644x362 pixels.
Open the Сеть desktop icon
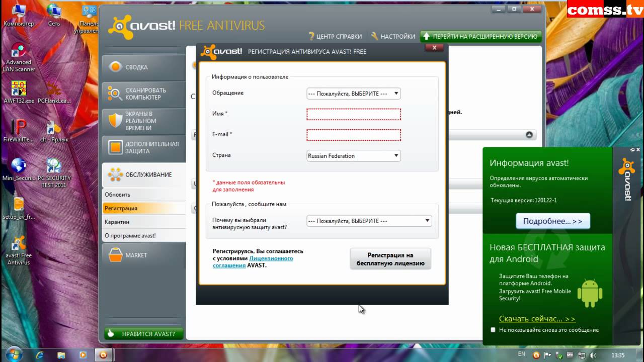click(x=54, y=15)
